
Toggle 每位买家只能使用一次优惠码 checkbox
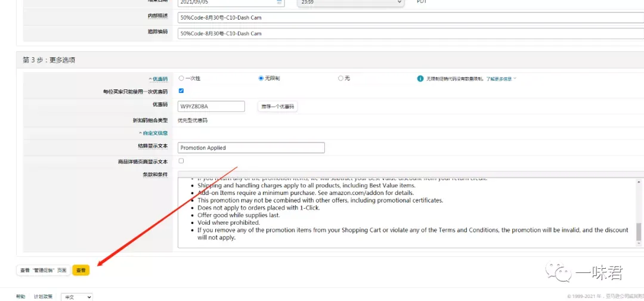click(181, 91)
